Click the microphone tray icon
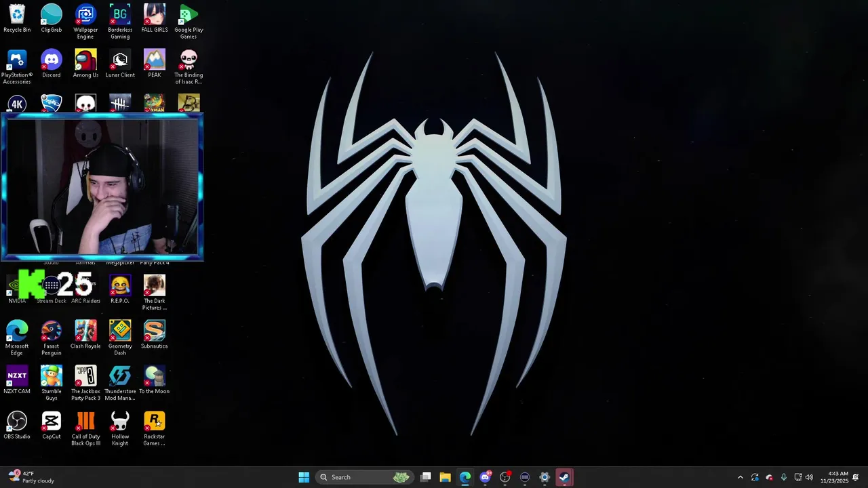This screenshot has width=868, height=488. pyautogui.click(x=784, y=477)
